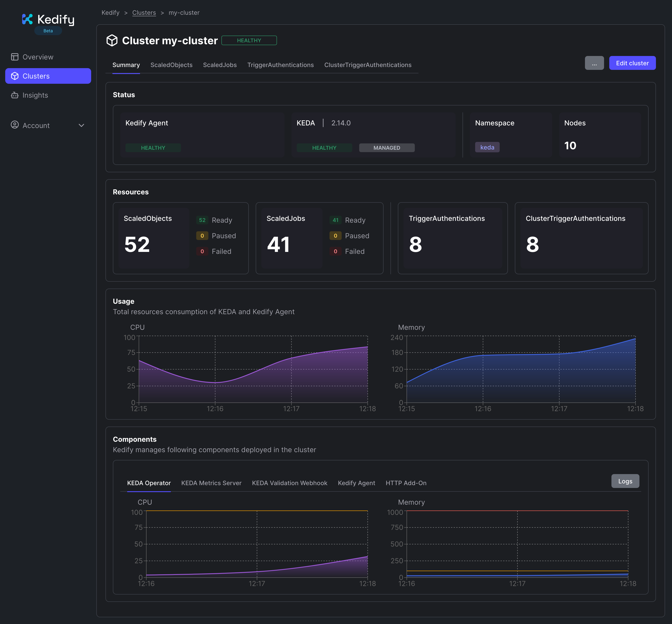Open the ClusterTriggerAuthentications tab

pos(368,65)
